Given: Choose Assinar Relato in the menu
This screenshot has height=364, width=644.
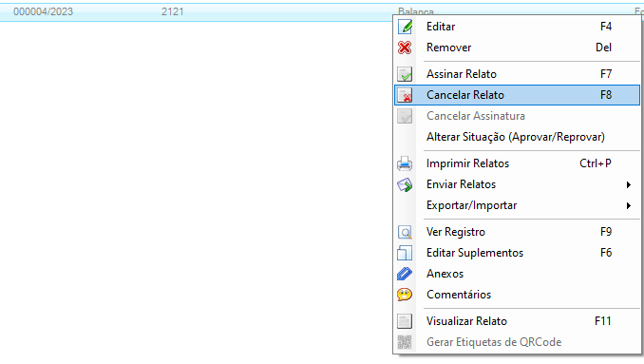Looking at the screenshot, I should tap(517, 74).
